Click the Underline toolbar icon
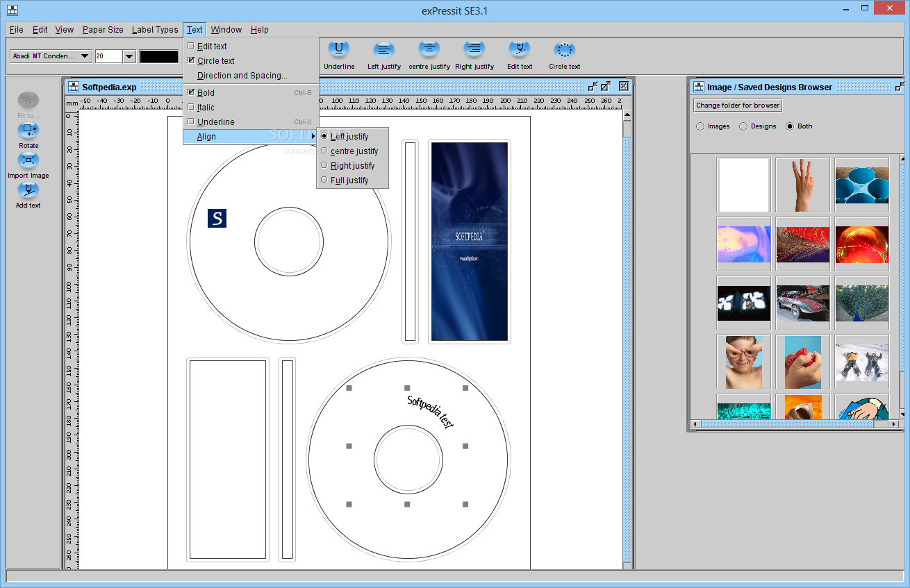Image resolution: width=910 pixels, height=588 pixels. pyautogui.click(x=339, y=49)
